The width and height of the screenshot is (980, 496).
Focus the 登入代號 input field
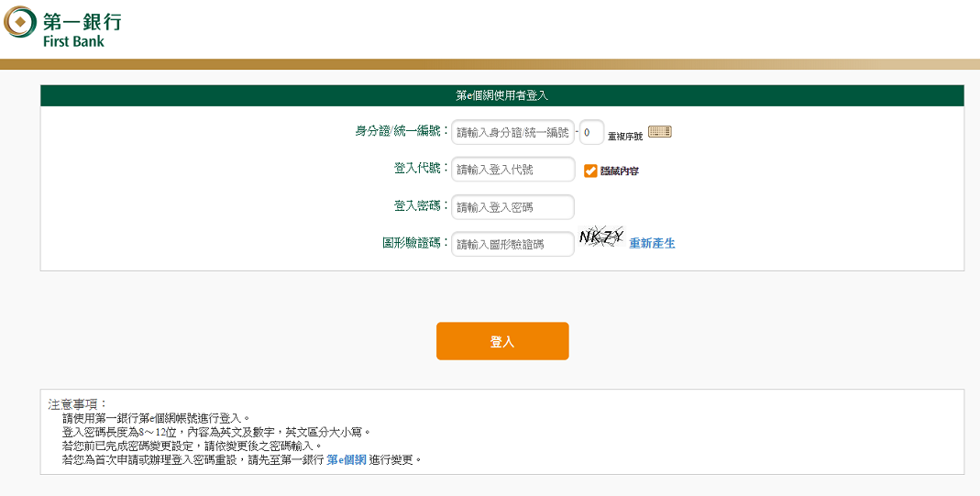512,170
